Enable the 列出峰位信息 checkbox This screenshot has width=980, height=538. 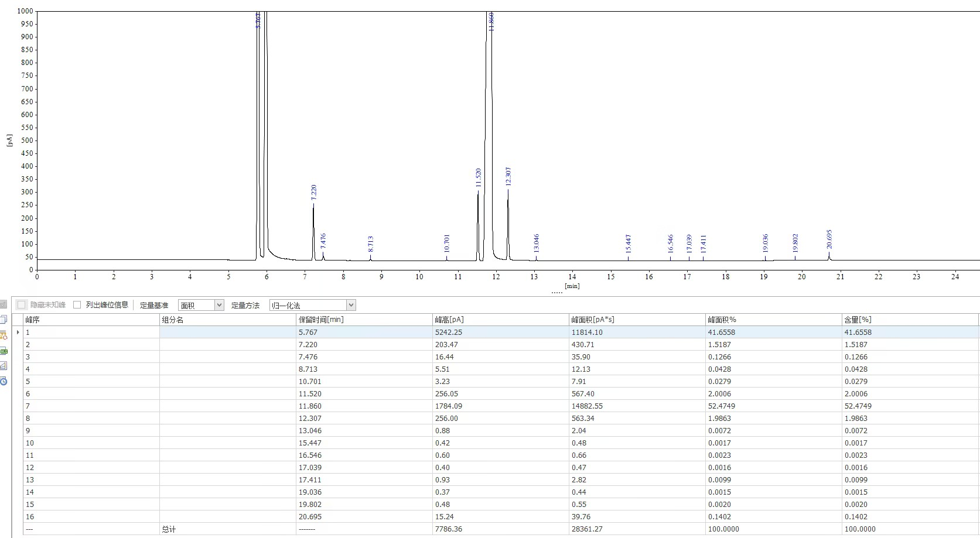(x=77, y=305)
